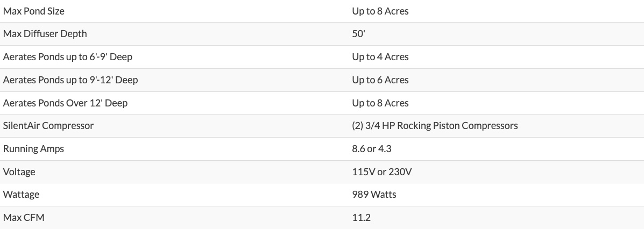Screen dimensions: 644x229
Task: Click the SilentAir Compressor label
Action: click(x=48, y=126)
